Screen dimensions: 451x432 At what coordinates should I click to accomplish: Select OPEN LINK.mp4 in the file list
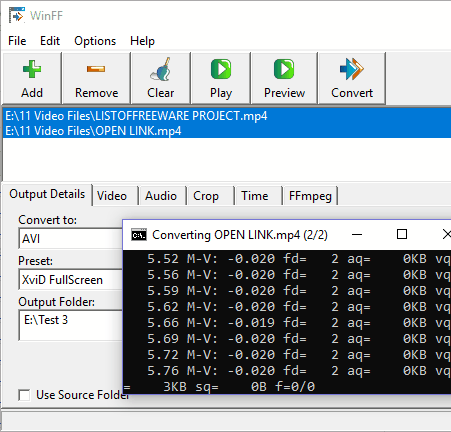(x=227, y=131)
